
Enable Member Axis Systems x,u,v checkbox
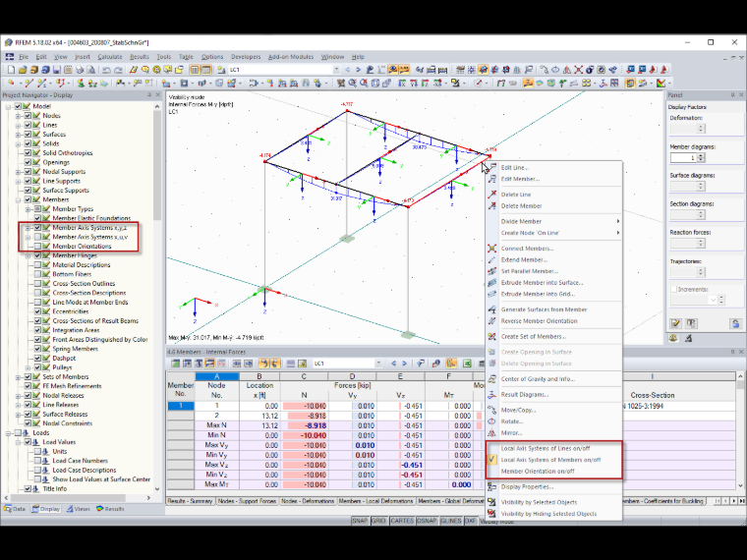[37, 237]
